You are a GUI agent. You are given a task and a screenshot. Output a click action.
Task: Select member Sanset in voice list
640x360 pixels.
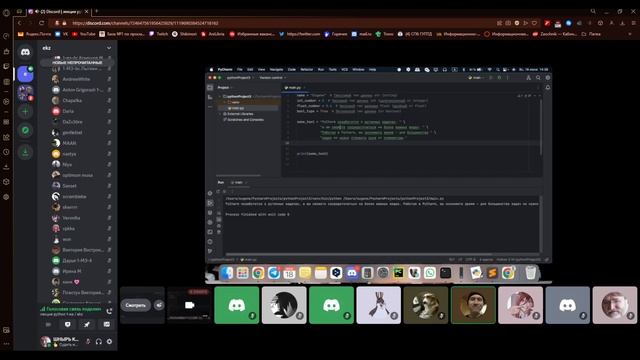(82, 186)
